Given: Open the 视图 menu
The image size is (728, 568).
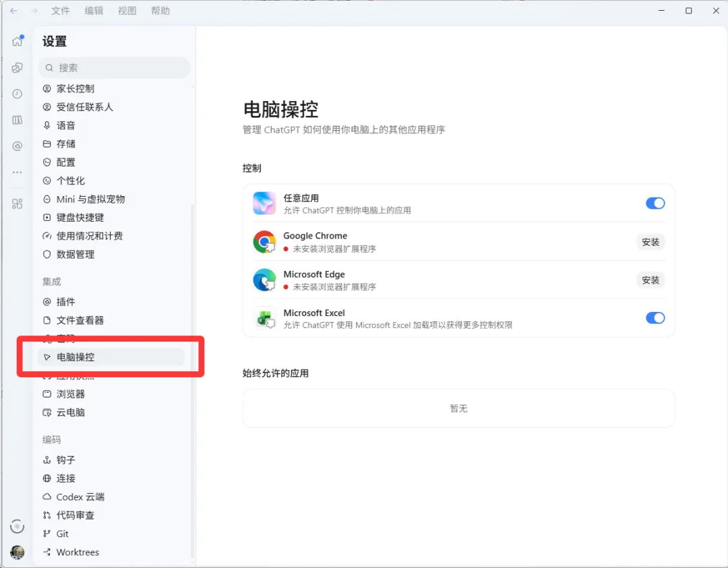Looking at the screenshot, I should pyautogui.click(x=127, y=11).
